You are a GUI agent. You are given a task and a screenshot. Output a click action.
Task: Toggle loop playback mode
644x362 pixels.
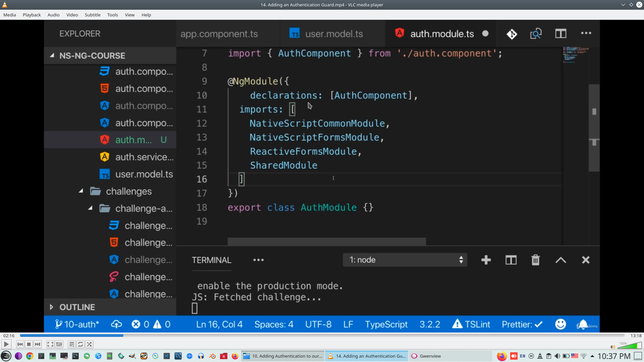[x=80, y=344]
